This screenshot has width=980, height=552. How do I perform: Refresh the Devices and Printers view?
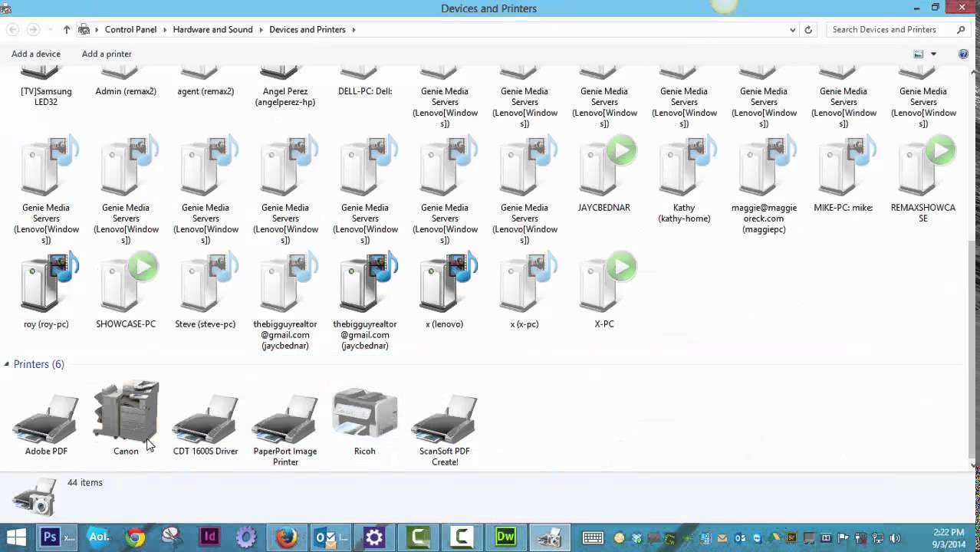pyautogui.click(x=807, y=30)
